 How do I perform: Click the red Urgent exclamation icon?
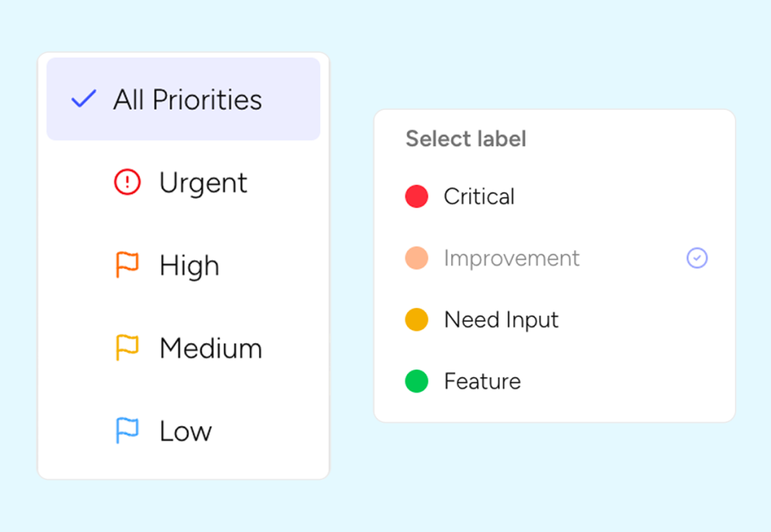coord(127,182)
